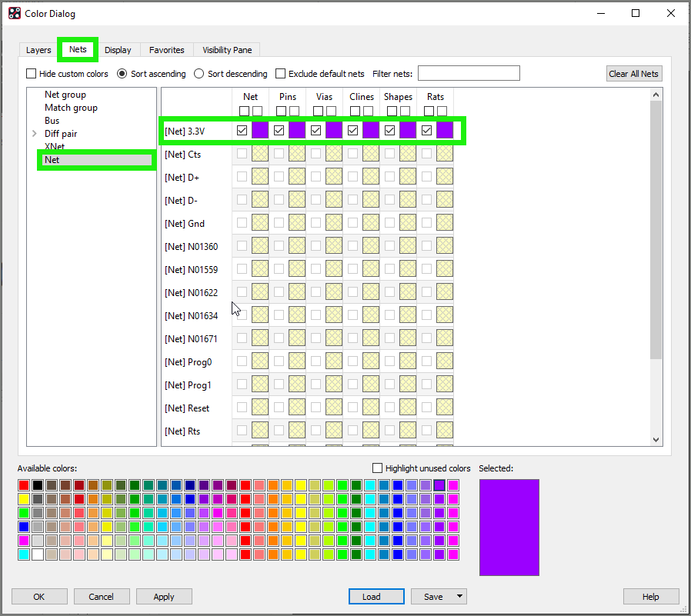The width and height of the screenshot is (691, 616).
Task: Open the Save button dropdown arrow
Action: [459, 597]
